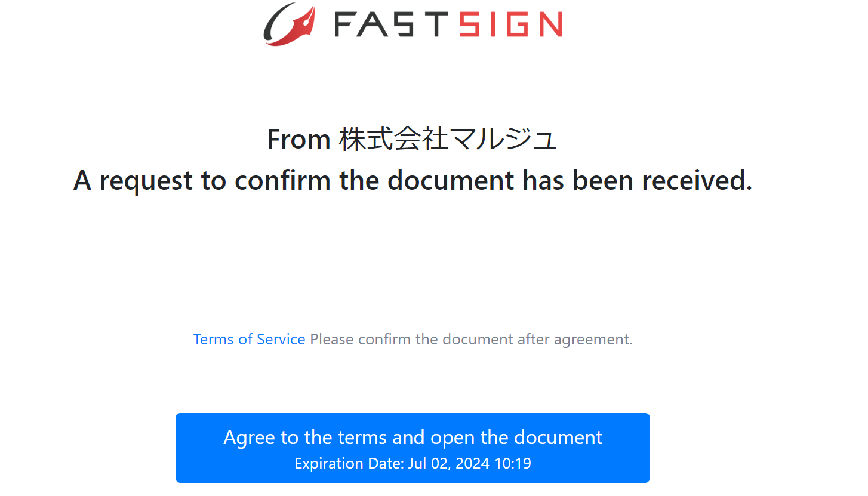This screenshot has height=496, width=868.
Task: Click the FastSign pen nib logo icon
Action: pyautogui.click(x=290, y=24)
